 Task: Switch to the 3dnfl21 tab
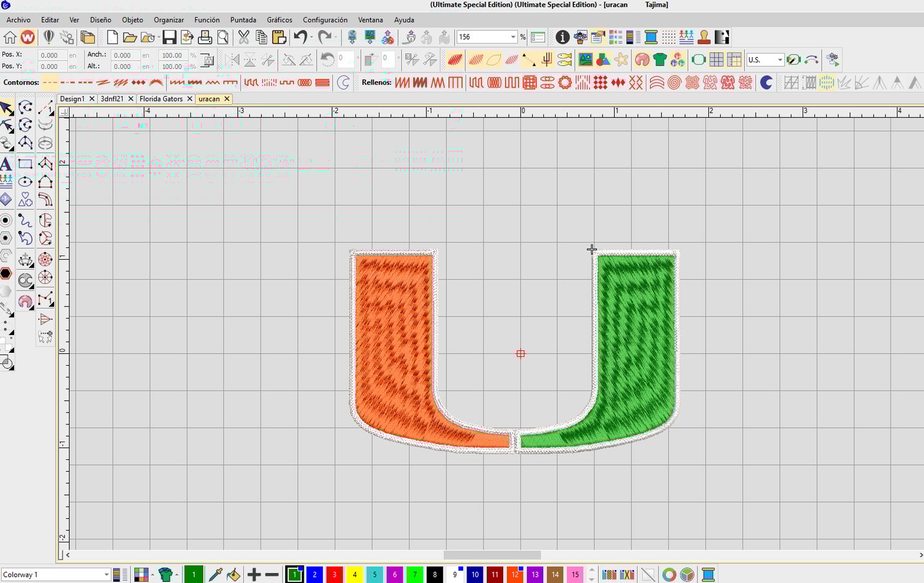click(112, 99)
